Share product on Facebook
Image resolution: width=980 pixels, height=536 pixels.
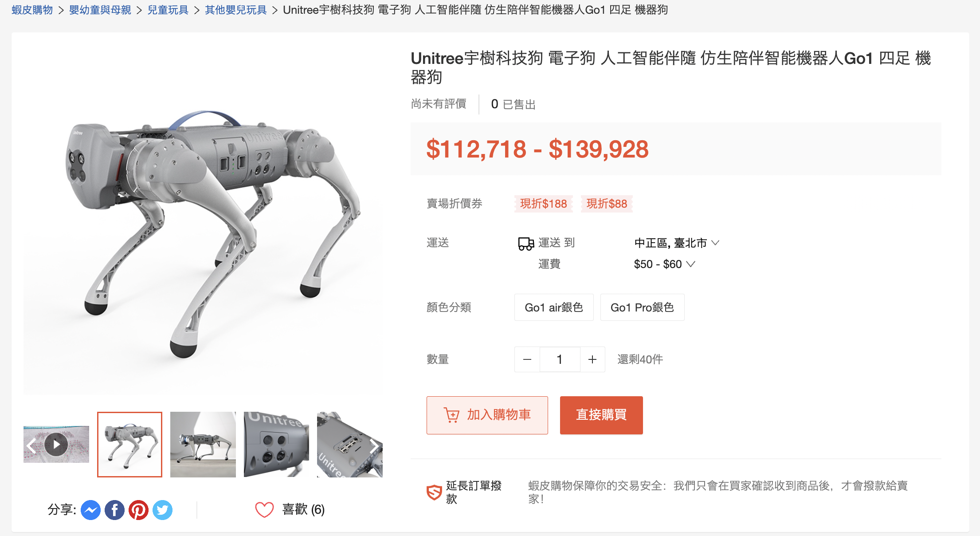point(114,510)
